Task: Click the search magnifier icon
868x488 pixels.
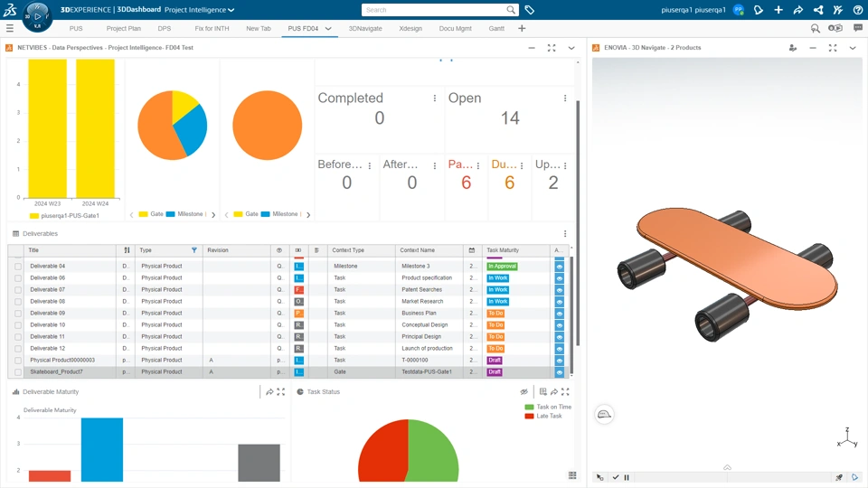Action: point(511,10)
